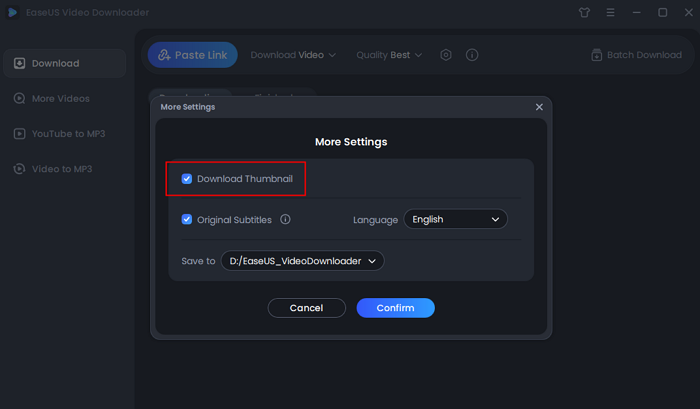Expand the Save to folder path dropdown
Screen dimensions: 700x409
(302, 261)
